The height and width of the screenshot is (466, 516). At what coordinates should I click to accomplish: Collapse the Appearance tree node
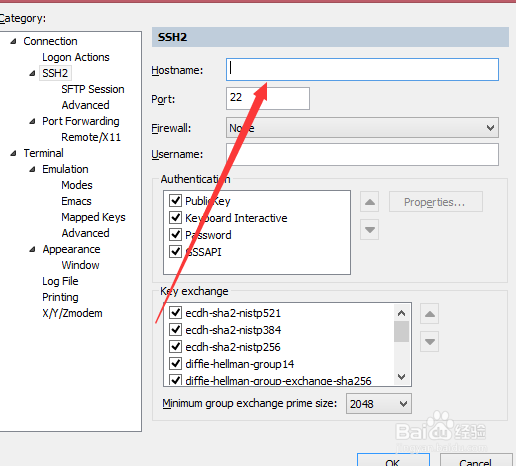click(32, 249)
